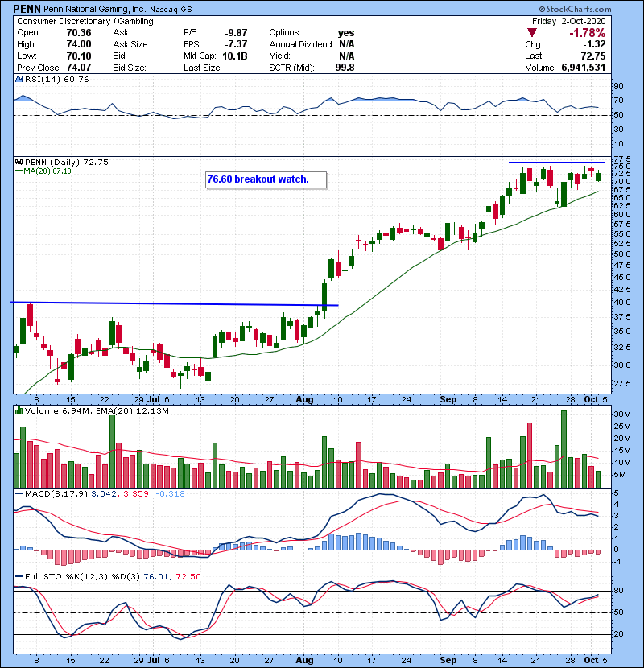
Task: Click the Low value 70.10
Action: 79,56
